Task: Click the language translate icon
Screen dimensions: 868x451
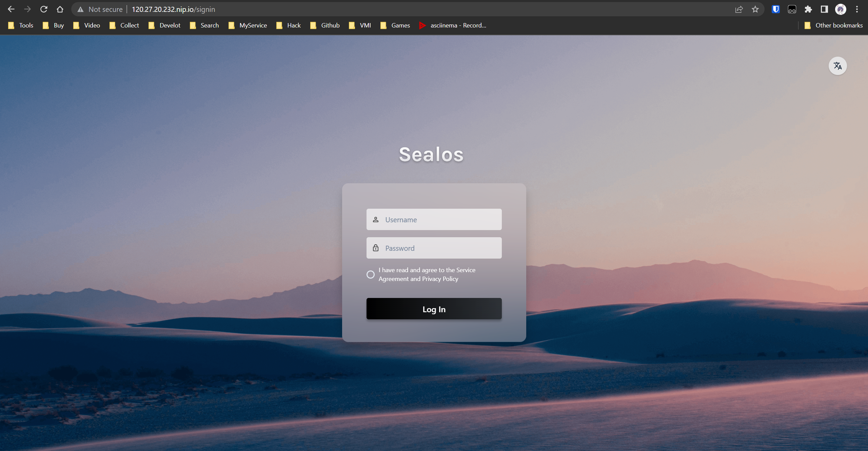Action: [837, 66]
